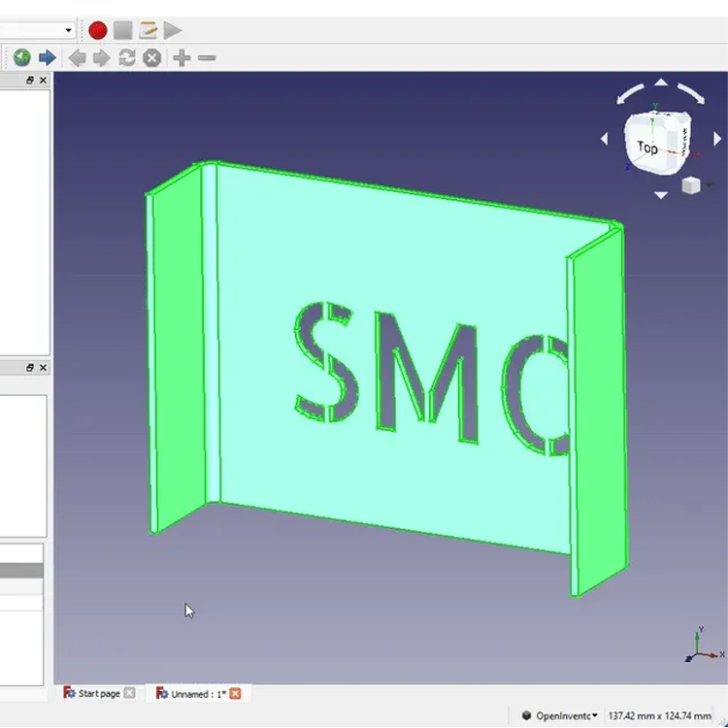Close the Unnamed : 1* tab
The width and height of the screenshot is (728, 728).
[235, 693]
